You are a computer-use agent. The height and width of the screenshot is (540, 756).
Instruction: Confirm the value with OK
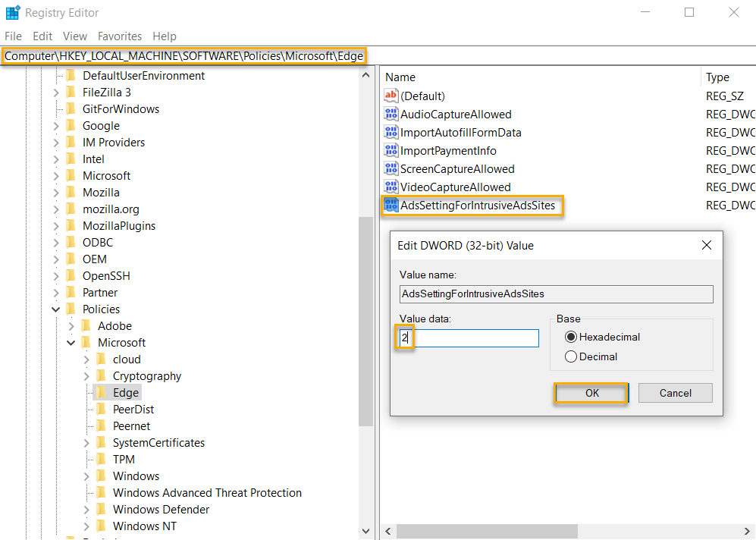pyautogui.click(x=591, y=393)
